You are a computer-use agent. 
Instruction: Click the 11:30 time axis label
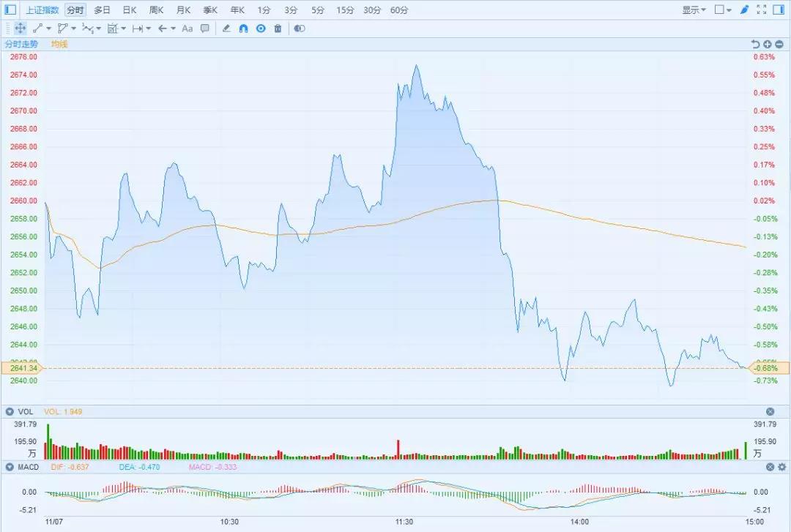pyautogui.click(x=404, y=522)
